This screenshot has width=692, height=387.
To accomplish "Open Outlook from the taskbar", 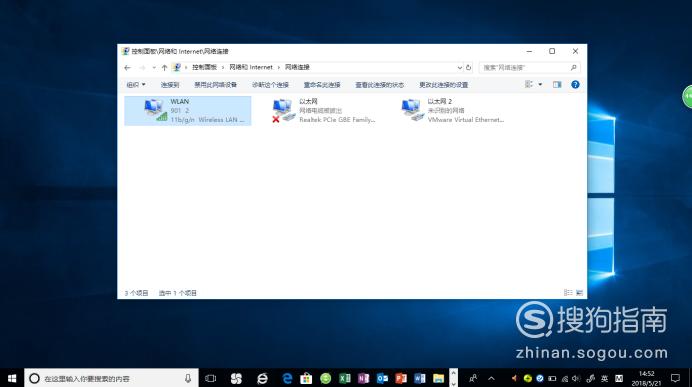I will coord(382,378).
